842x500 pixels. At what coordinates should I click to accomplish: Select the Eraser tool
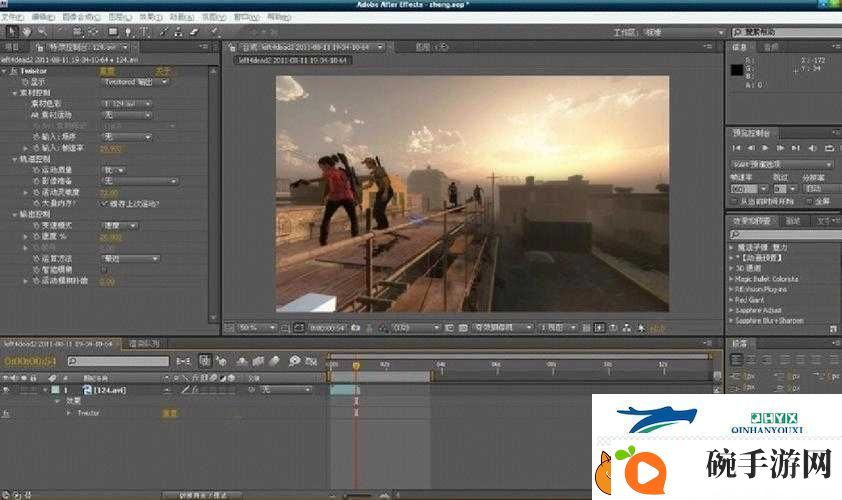[194, 32]
